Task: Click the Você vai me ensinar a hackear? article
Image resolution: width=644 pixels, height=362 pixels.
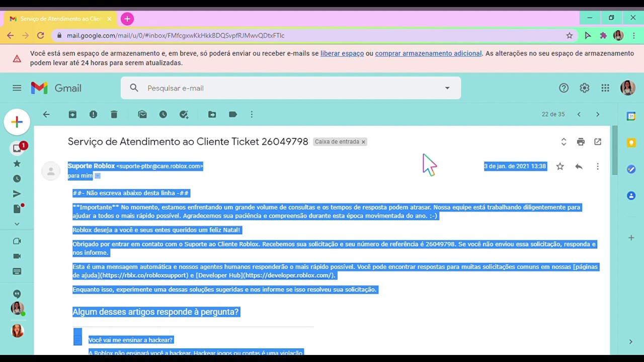Action: 131,340
